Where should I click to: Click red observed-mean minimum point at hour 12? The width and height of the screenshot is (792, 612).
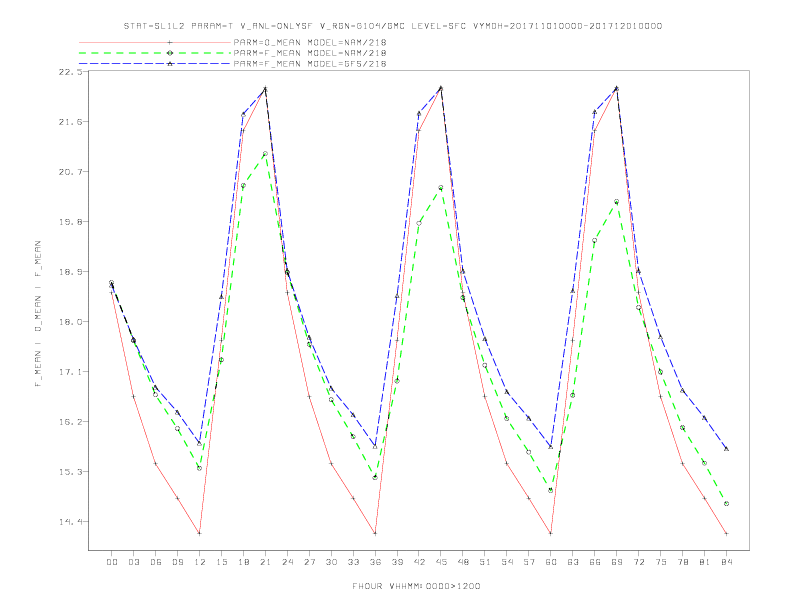click(200, 533)
